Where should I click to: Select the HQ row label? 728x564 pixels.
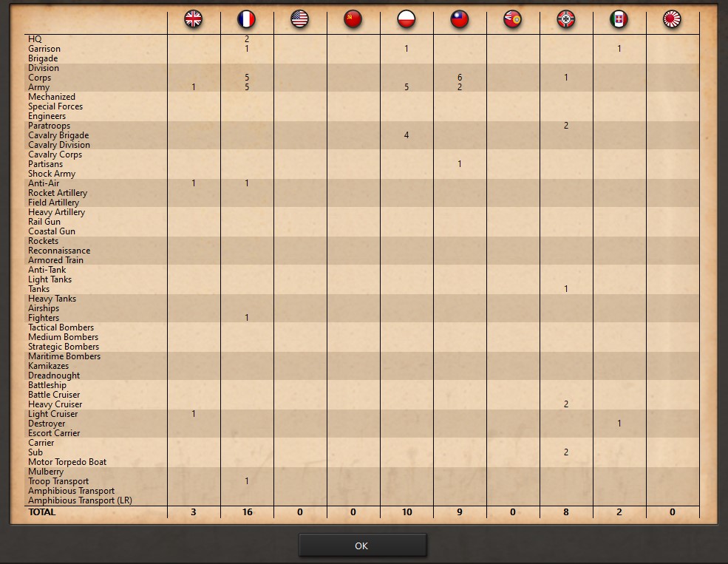(x=35, y=39)
